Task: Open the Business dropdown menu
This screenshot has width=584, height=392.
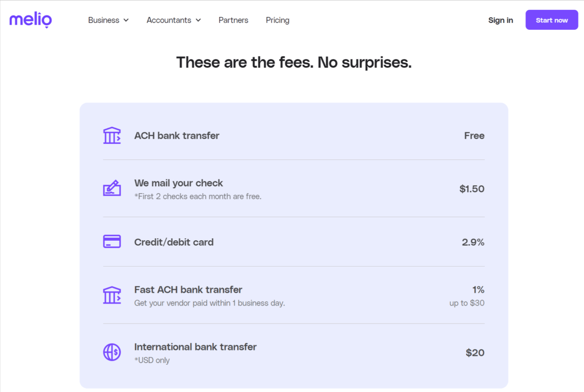Action: click(104, 20)
